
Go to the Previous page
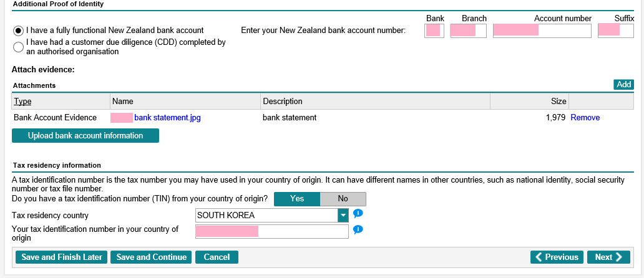(x=557, y=257)
